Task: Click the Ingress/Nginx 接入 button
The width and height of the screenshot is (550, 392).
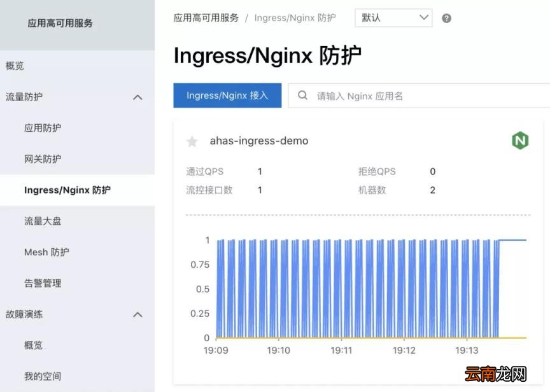Action: 227,95
